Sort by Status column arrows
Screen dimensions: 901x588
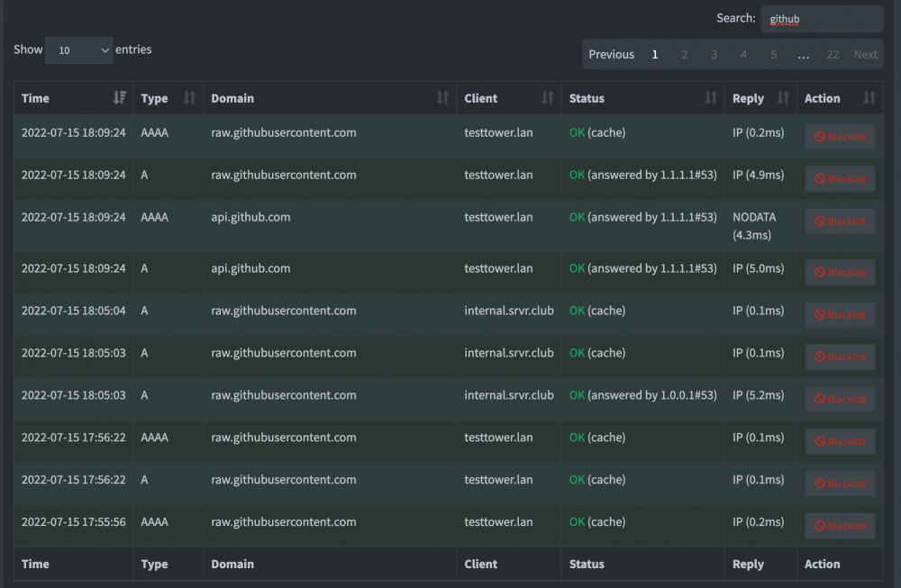coord(711,97)
